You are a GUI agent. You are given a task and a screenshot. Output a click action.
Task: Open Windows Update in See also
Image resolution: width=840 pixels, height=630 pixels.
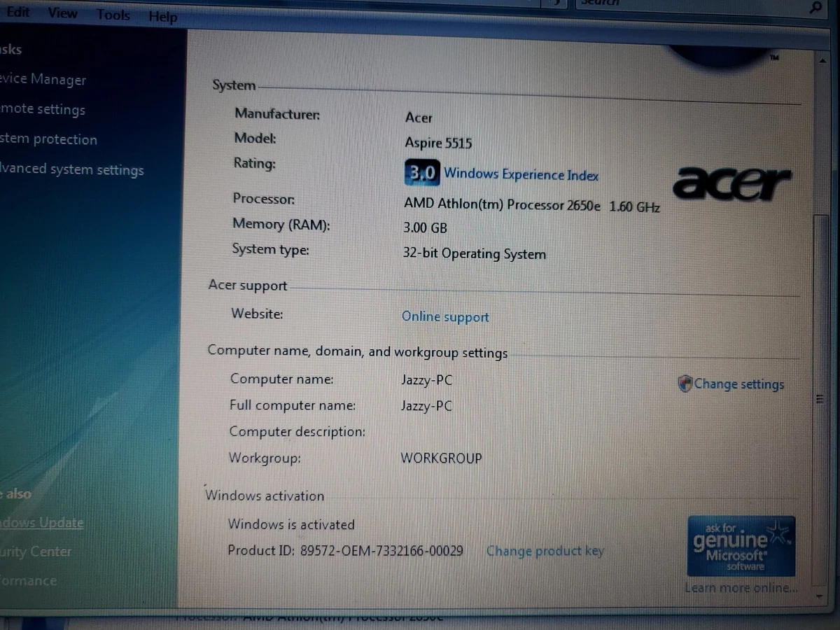[x=42, y=522]
